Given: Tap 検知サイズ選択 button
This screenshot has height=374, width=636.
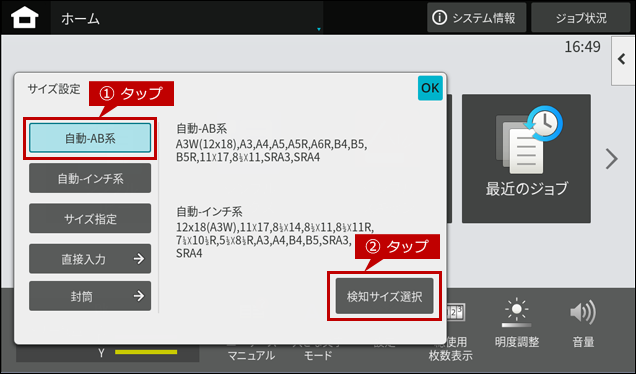Looking at the screenshot, I should [384, 296].
